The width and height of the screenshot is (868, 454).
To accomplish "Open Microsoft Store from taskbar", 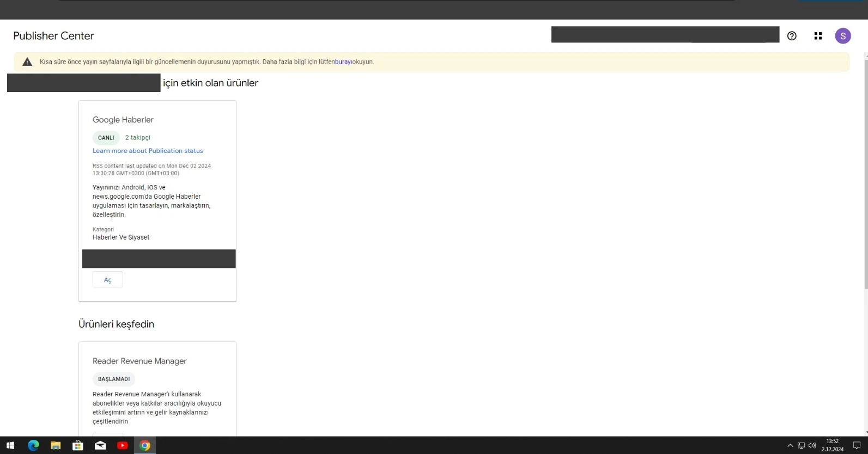I will [78, 445].
